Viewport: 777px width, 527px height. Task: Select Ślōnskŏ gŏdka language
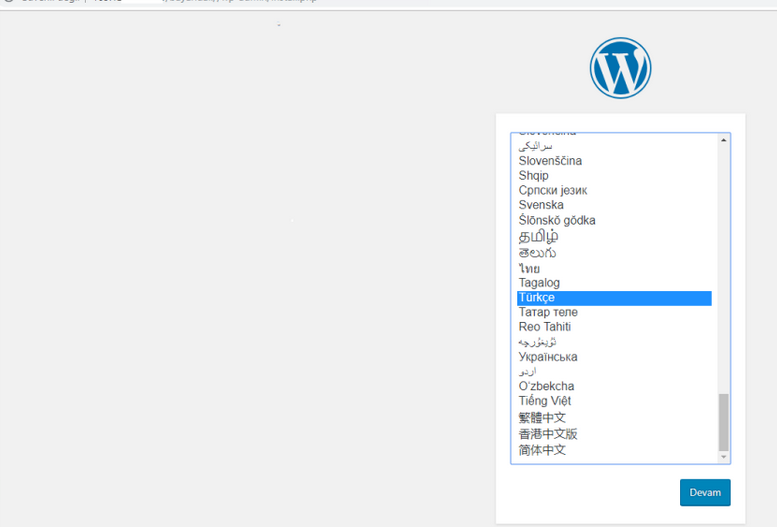pos(614,220)
